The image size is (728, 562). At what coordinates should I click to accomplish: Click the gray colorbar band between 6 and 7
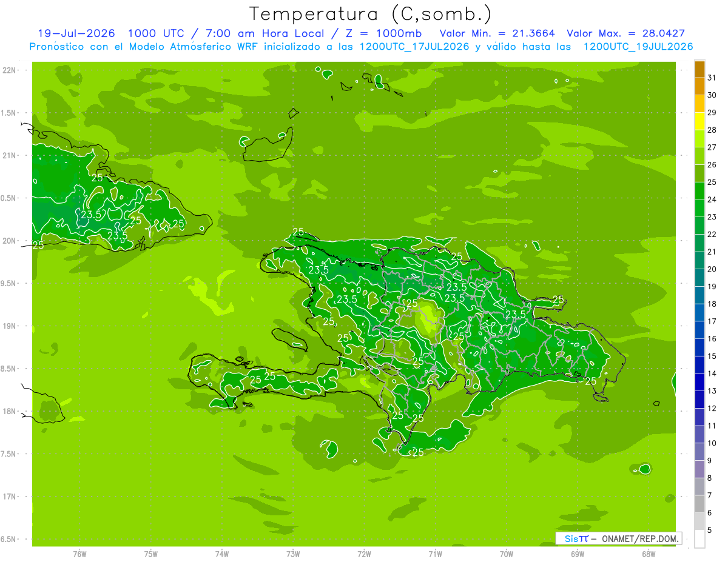(x=699, y=504)
